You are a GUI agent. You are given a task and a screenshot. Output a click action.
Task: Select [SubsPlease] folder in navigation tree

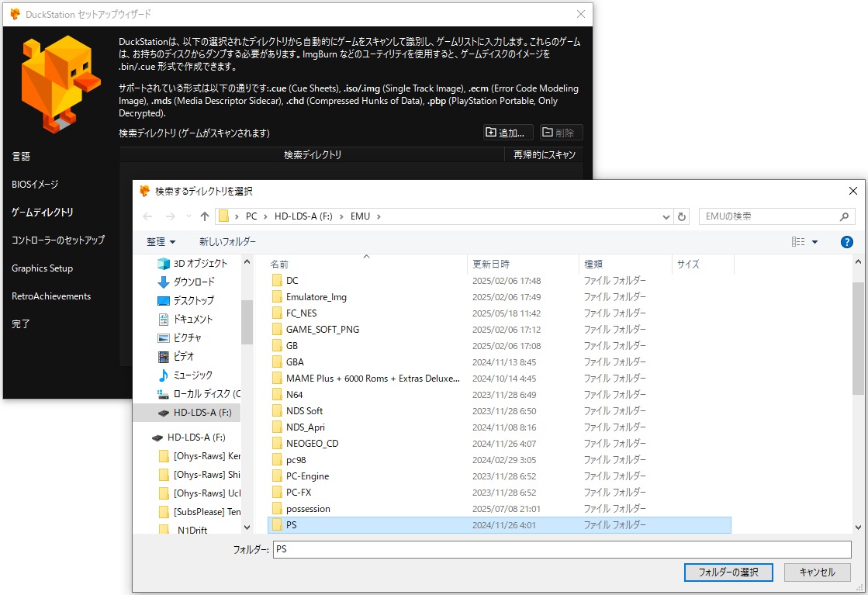point(199,512)
